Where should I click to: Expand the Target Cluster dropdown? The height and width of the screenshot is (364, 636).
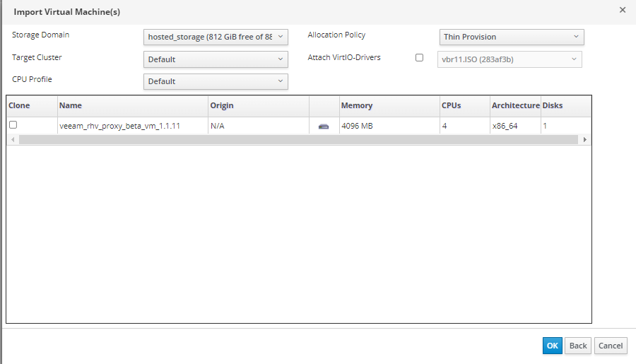coord(216,59)
